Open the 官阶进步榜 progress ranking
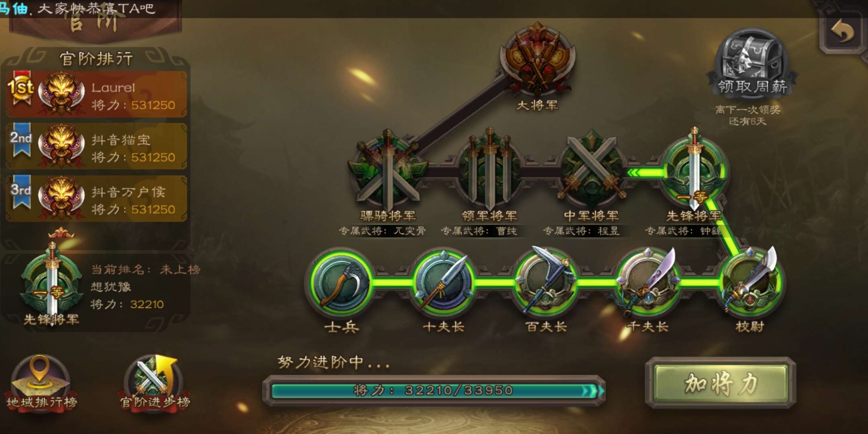 (x=155, y=383)
